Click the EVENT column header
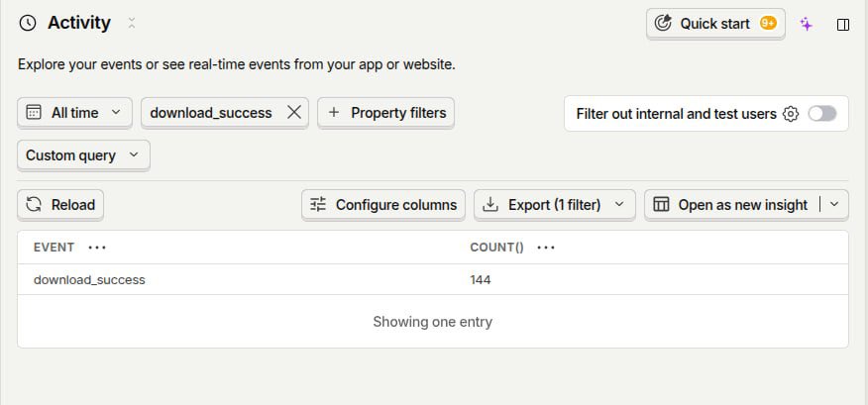The width and height of the screenshot is (868, 405). 54,248
